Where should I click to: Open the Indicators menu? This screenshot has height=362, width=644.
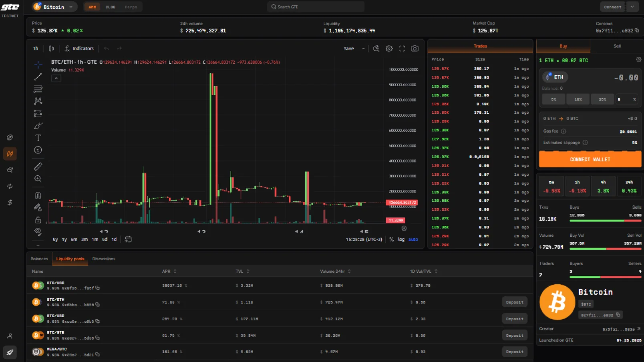(x=79, y=48)
